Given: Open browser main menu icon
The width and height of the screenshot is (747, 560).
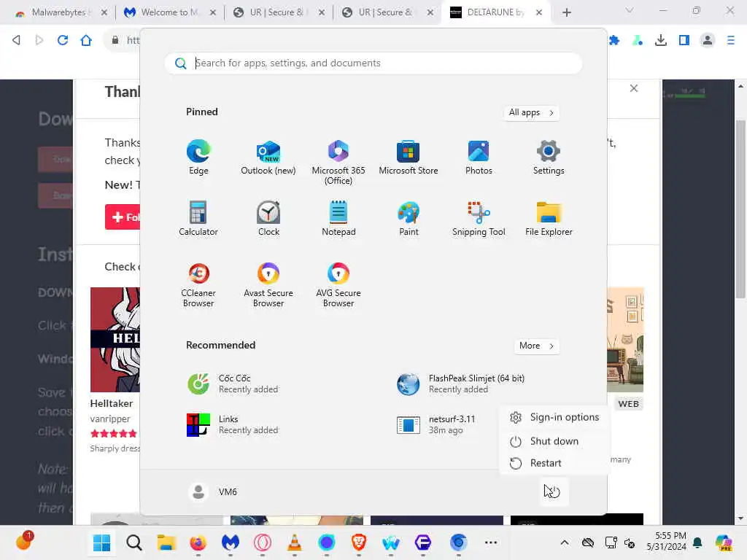Looking at the screenshot, I should (731, 41).
